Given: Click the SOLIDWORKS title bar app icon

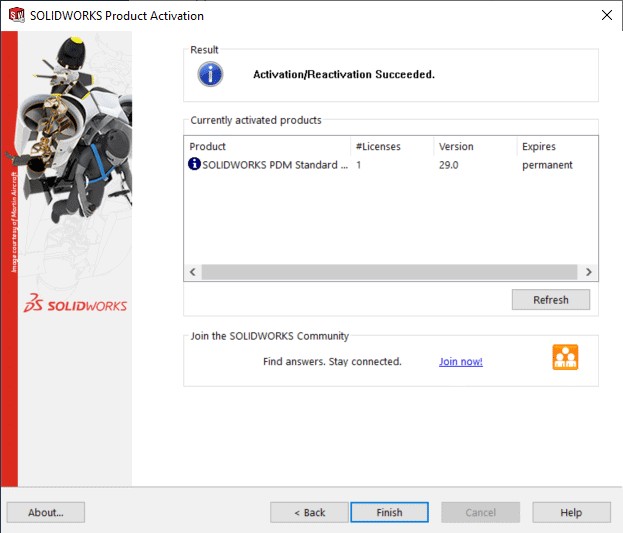Looking at the screenshot, I should point(14,15).
